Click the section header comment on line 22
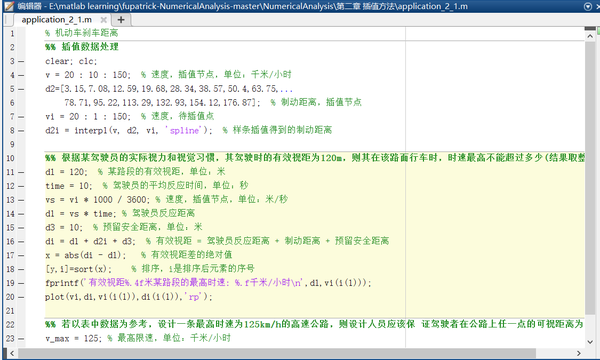600x360 pixels. click(315, 324)
